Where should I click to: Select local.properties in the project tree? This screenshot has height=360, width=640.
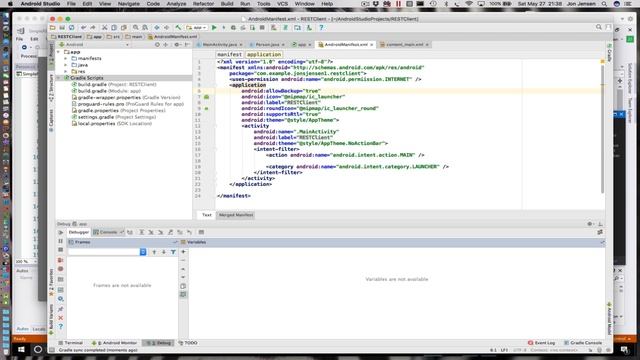(x=112, y=124)
